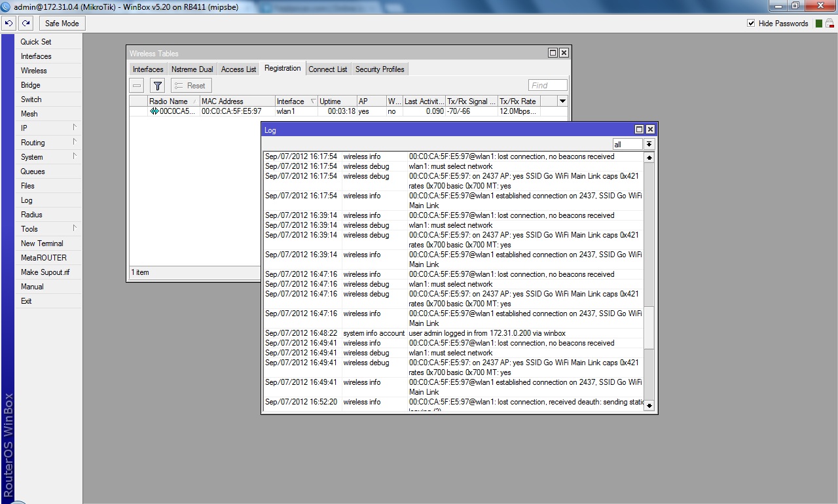
Task: Open Interfaces in the sidebar menu
Action: point(49,56)
